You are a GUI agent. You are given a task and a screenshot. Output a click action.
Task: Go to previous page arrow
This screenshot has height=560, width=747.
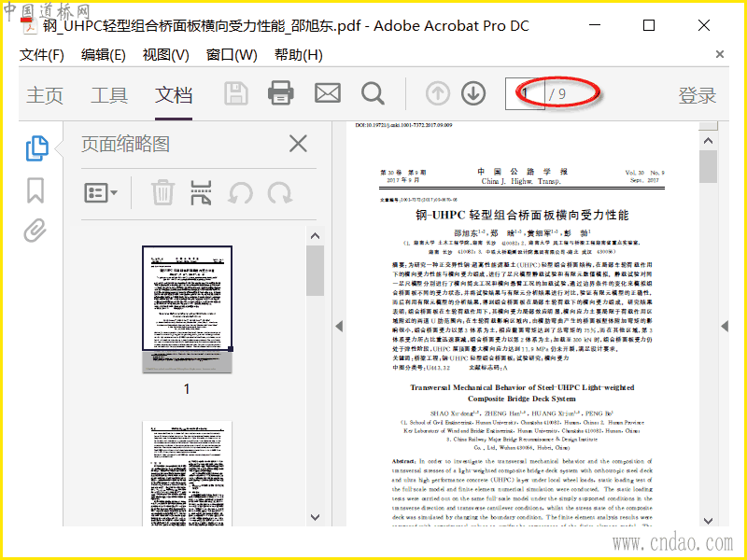(437, 93)
